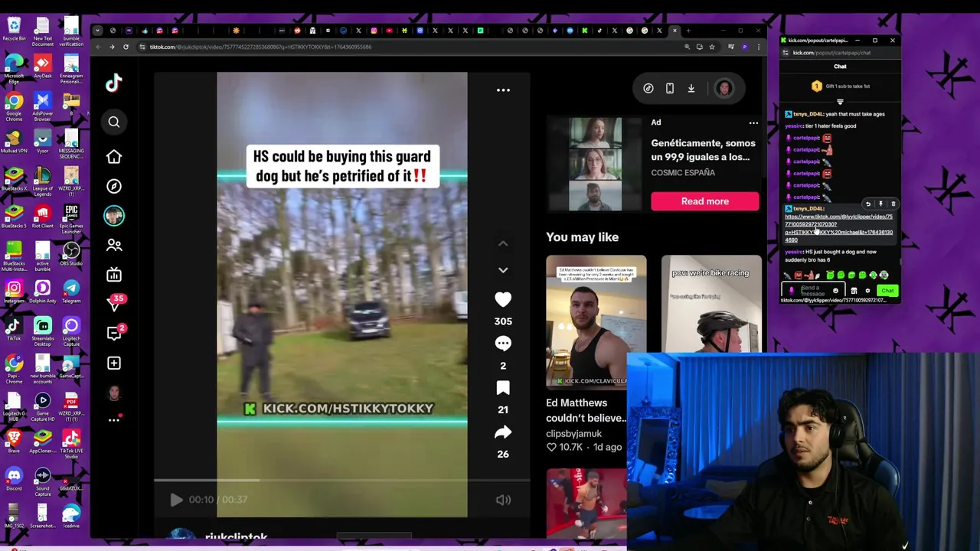
Task: Open Kick popout site info icon
Action: 786,53
